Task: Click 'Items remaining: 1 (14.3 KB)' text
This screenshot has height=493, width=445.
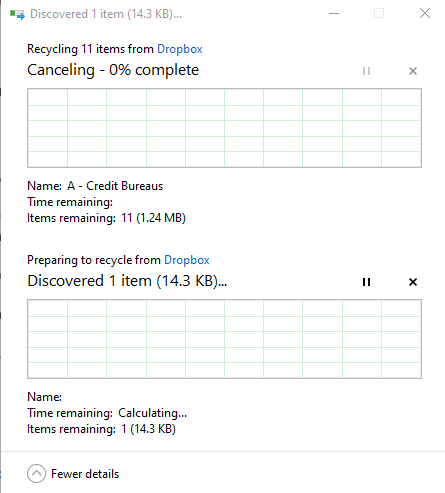Action: (101, 429)
